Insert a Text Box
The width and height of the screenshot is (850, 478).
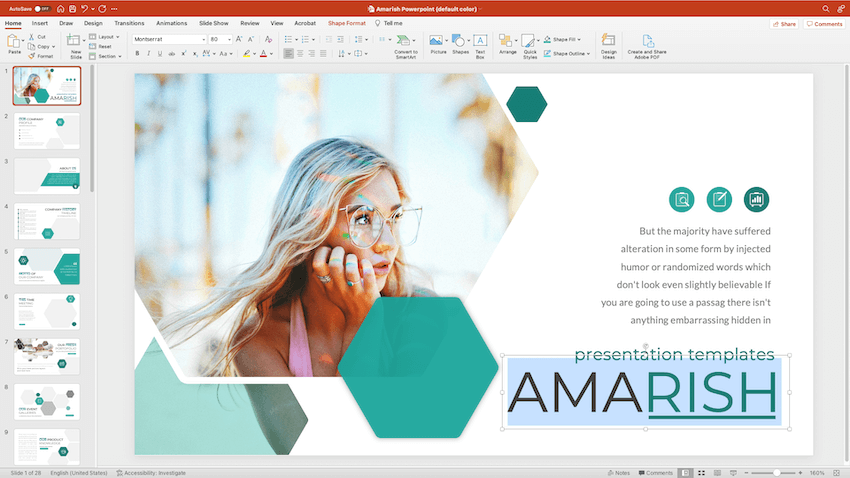(480, 47)
